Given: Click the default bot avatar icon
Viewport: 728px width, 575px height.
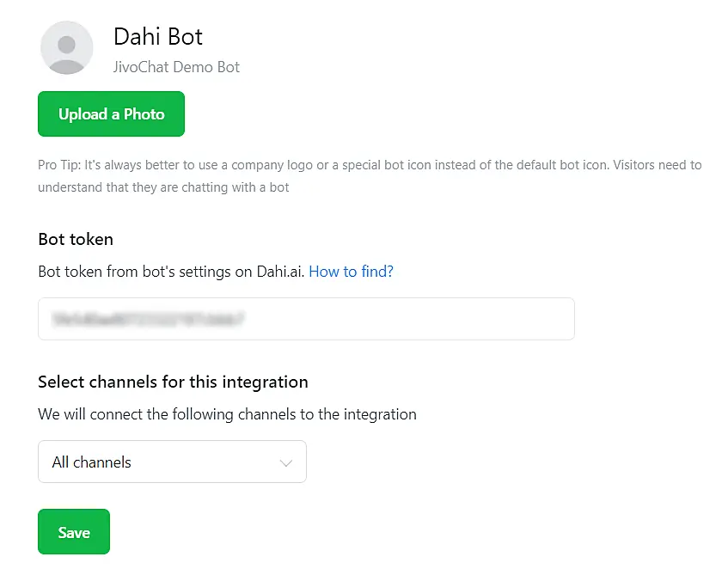Looking at the screenshot, I should [66, 47].
